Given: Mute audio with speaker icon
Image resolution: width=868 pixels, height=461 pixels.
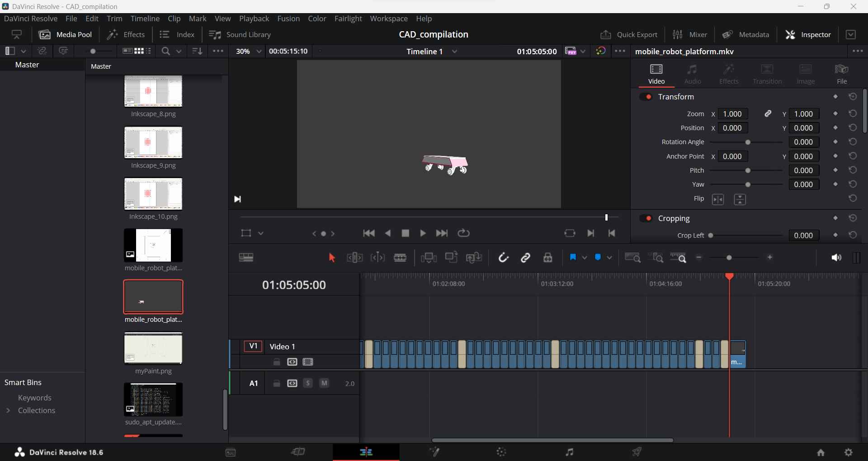Looking at the screenshot, I should coord(836,258).
